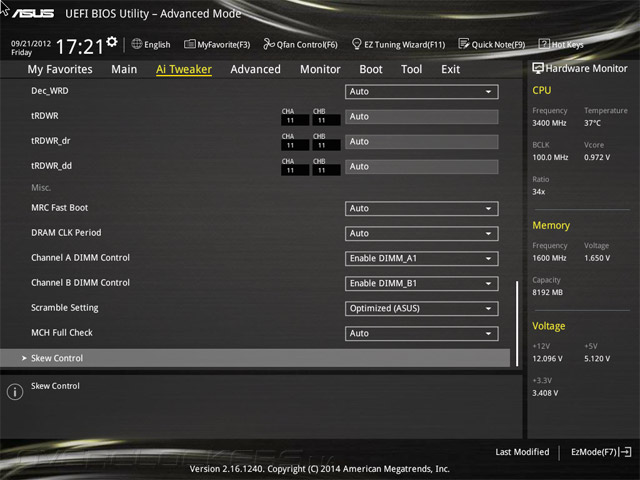Click the info icon beside Skew Control description
This screenshot has width=640, height=480.
tap(15, 392)
